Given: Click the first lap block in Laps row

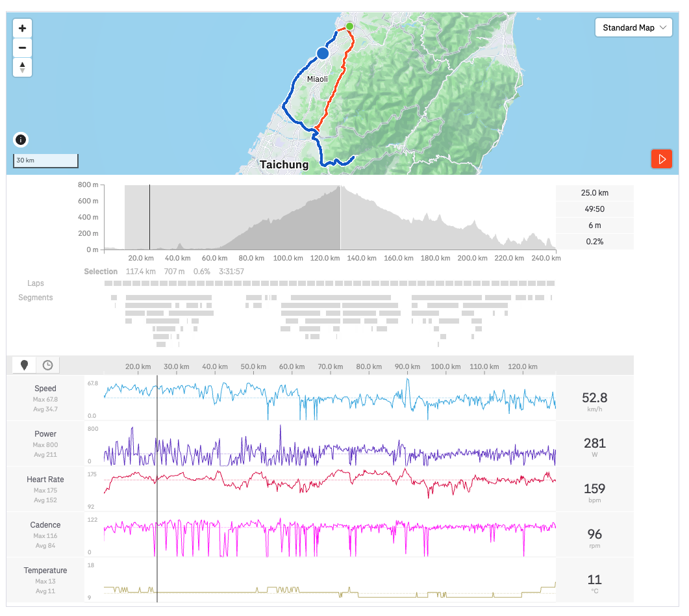Looking at the screenshot, I should tap(108, 283).
